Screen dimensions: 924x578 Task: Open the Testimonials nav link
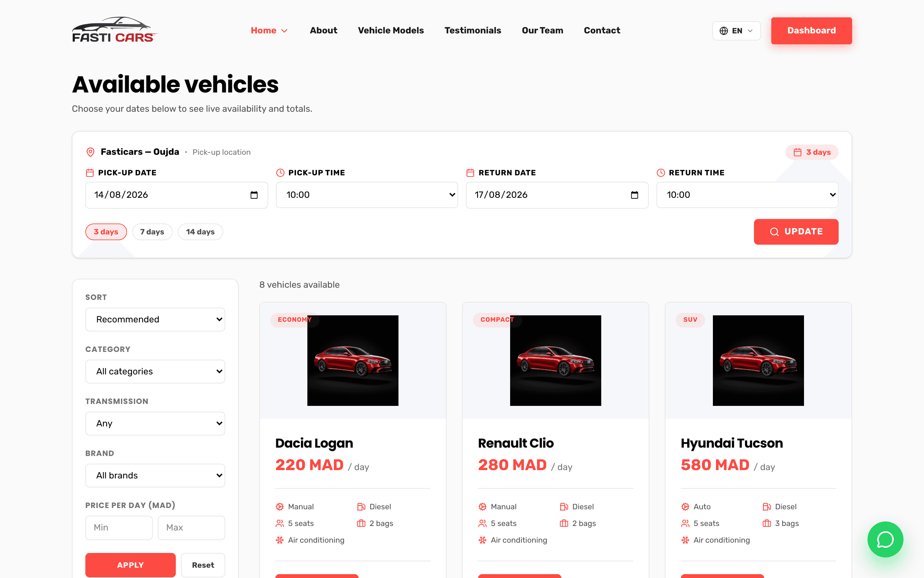[472, 31]
